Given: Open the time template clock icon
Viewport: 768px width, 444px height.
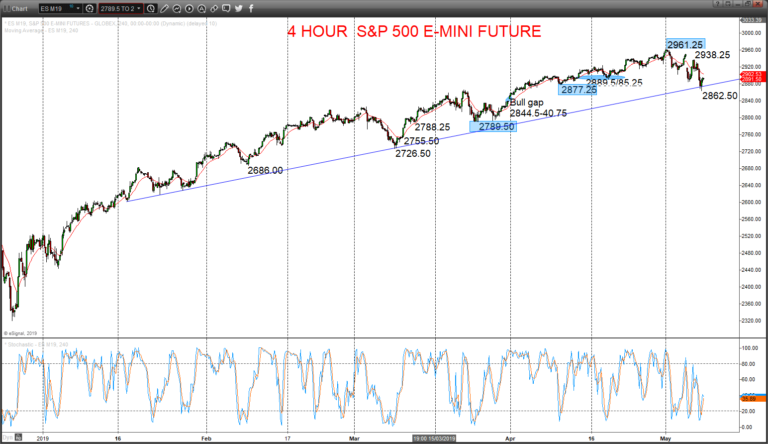Looking at the screenshot, I should tap(151, 8).
